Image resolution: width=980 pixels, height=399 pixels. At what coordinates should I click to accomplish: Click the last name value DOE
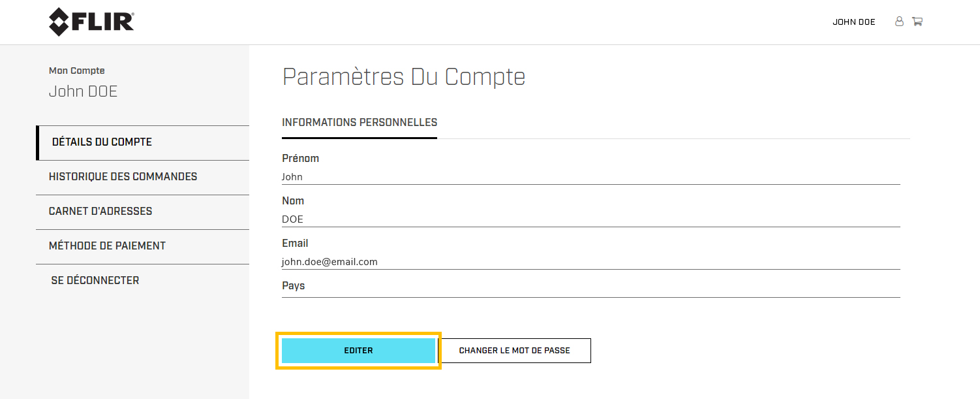coord(292,219)
